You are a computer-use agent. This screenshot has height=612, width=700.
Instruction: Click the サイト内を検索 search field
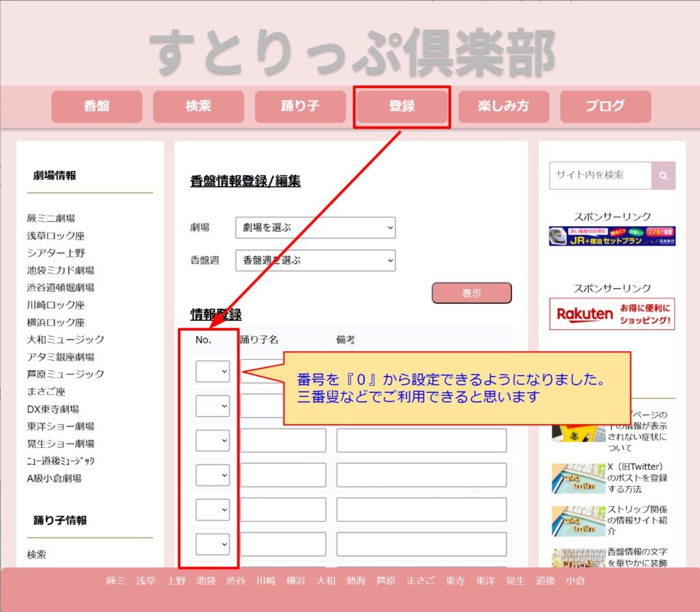click(600, 176)
